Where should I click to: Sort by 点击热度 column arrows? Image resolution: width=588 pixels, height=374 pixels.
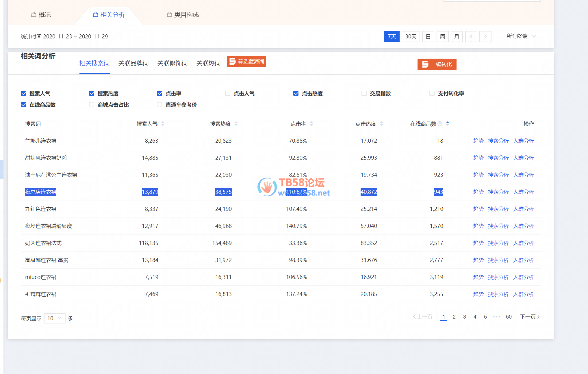point(381,124)
